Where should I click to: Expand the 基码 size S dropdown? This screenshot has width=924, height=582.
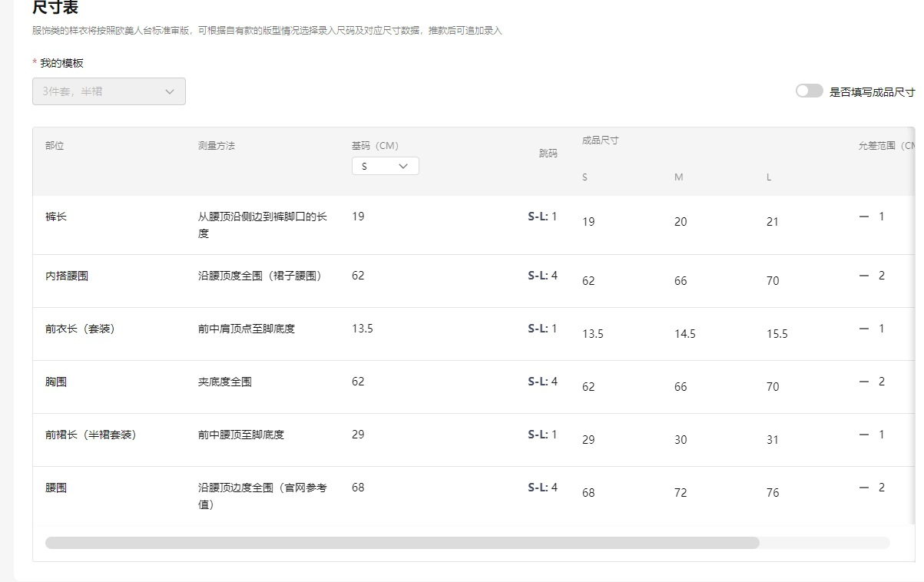coord(385,166)
